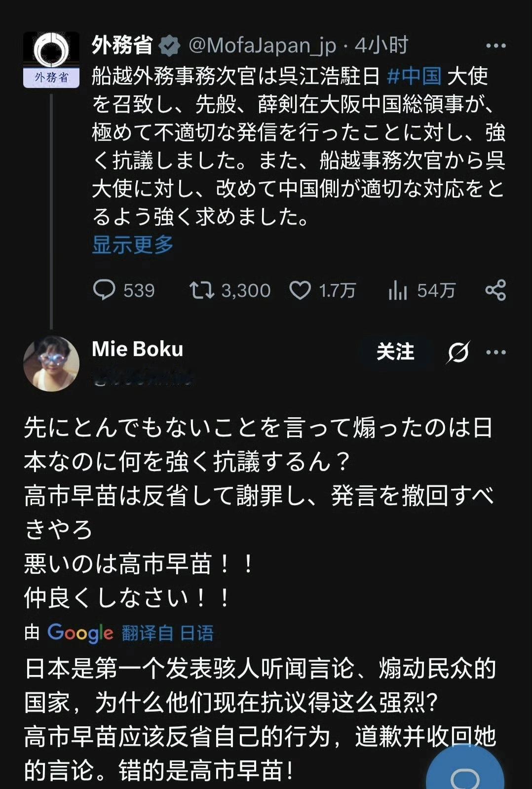This screenshot has width=532, height=789.
Task: Open the #中国 hashtag link
Action: point(414,76)
